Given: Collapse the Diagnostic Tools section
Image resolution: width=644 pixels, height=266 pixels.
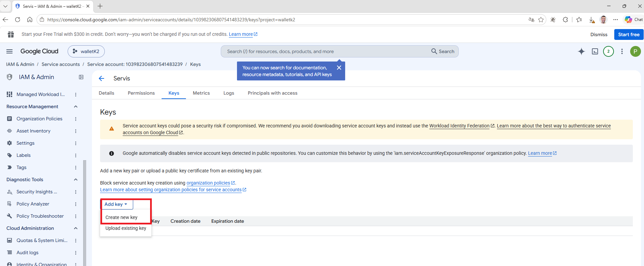Looking at the screenshot, I should (x=76, y=179).
